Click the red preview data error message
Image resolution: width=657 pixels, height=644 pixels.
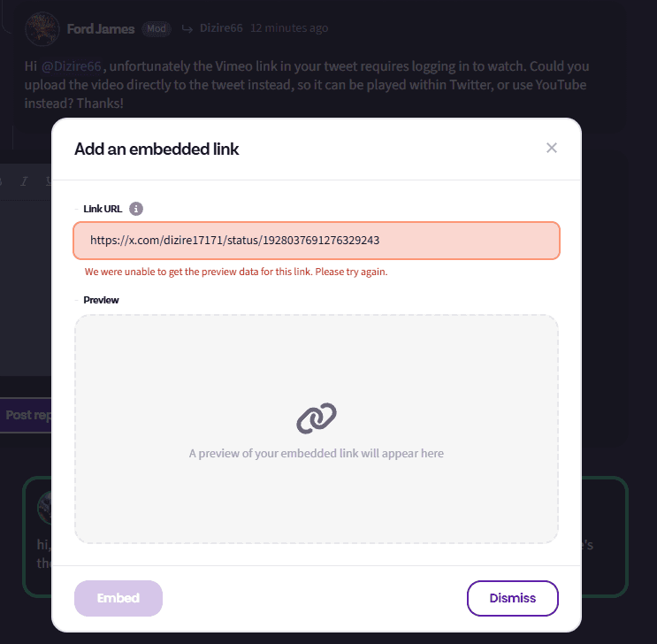236,272
